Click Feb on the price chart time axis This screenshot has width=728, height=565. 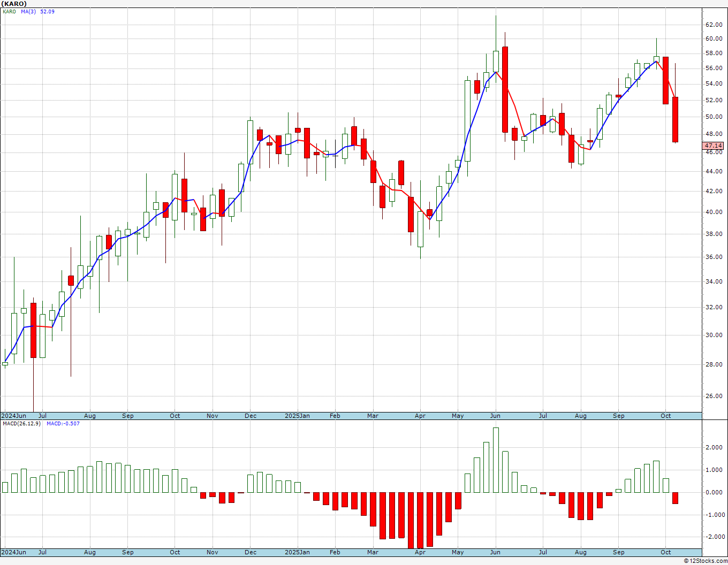[x=335, y=416]
